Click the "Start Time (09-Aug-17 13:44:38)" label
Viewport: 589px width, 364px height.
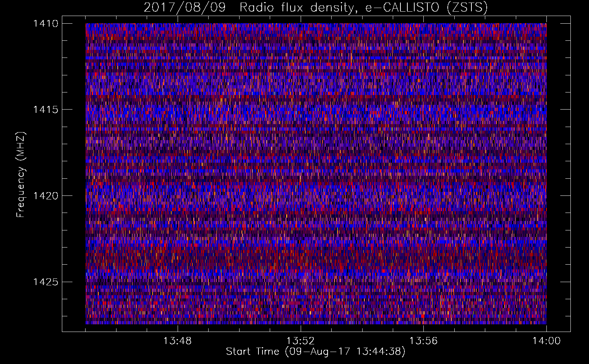tap(316, 352)
